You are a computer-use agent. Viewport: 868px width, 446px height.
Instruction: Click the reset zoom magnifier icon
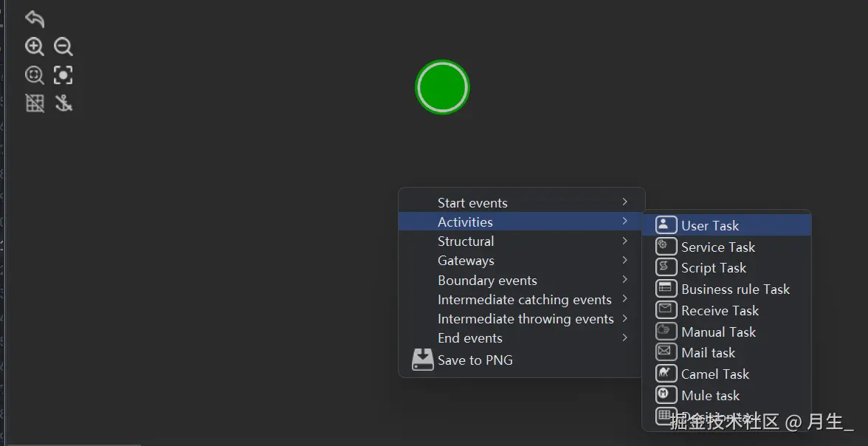pos(35,75)
